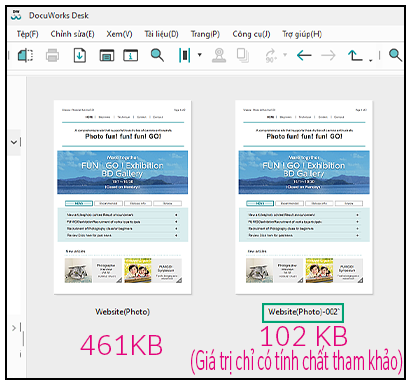This screenshot has width=411, height=385.
Task: Collapse the side panel with chevron
Action: [14, 142]
